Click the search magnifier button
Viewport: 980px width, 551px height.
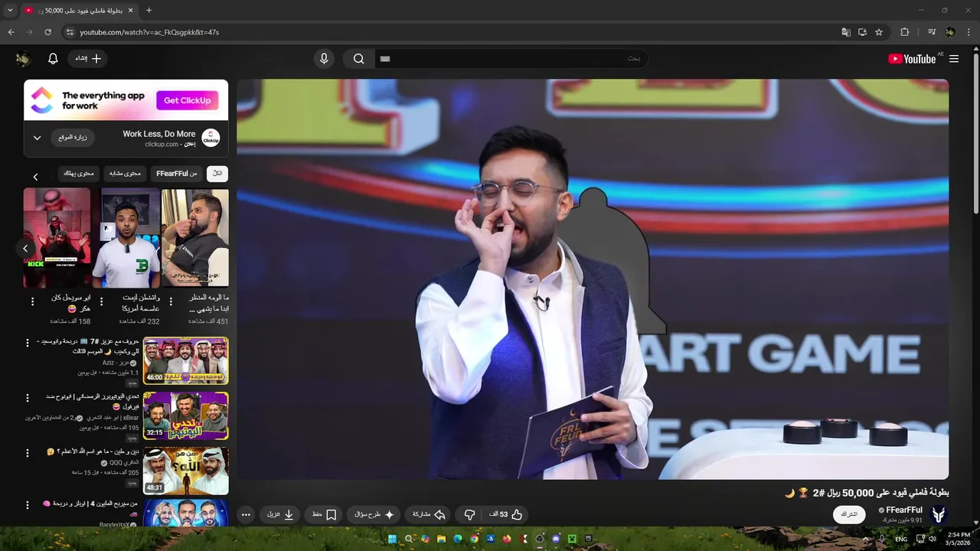[358, 59]
